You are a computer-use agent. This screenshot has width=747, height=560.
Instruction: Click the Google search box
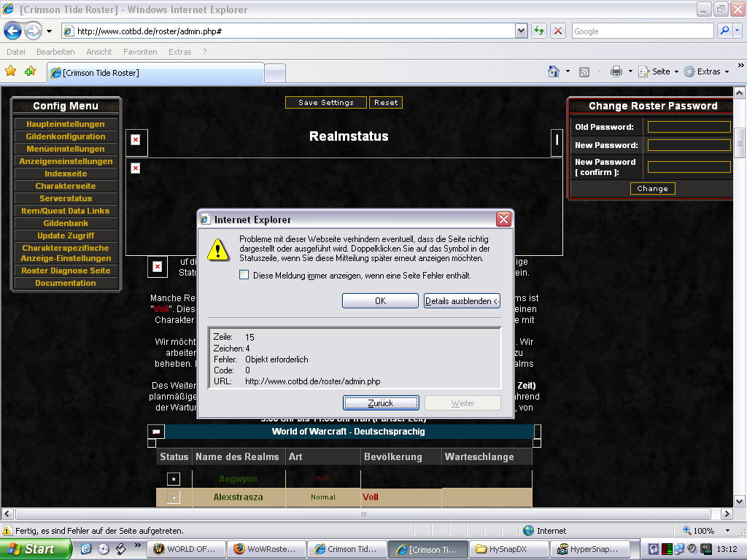pyautogui.click(x=642, y=31)
